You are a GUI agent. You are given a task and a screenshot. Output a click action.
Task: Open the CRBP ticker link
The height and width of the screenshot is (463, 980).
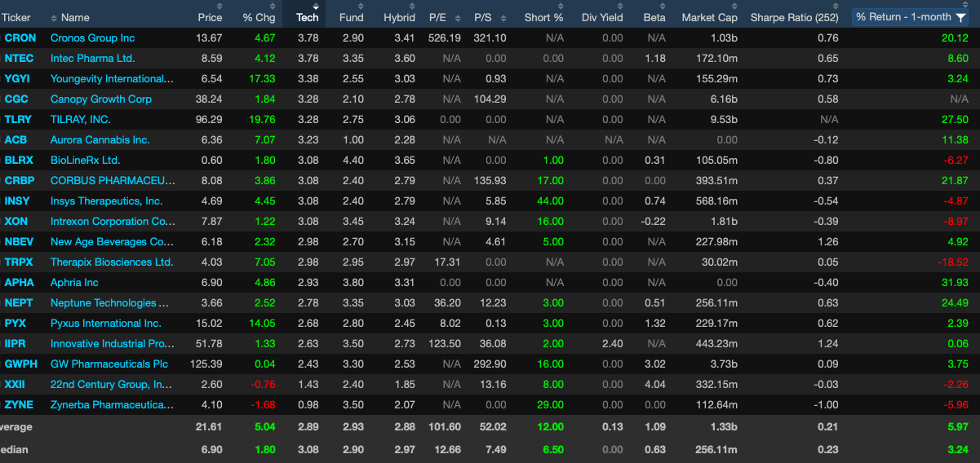click(x=20, y=181)
